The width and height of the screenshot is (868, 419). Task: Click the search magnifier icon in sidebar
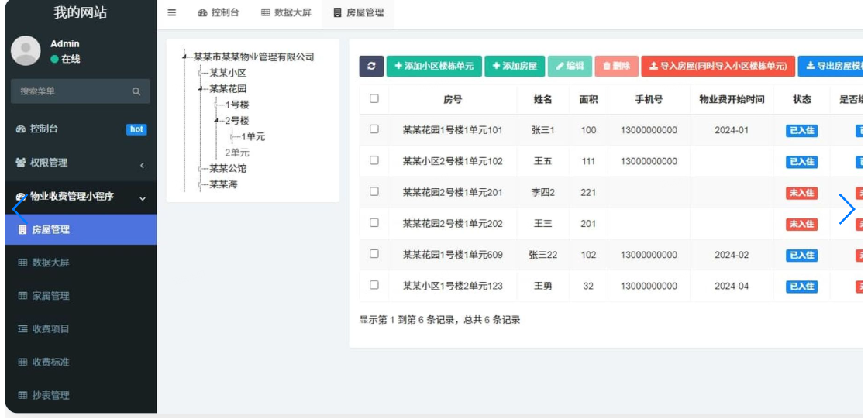pos(136,91)
